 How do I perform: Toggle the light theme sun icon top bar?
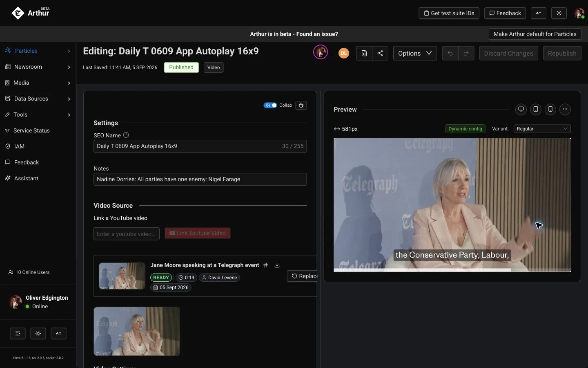(x=559, y=13)
